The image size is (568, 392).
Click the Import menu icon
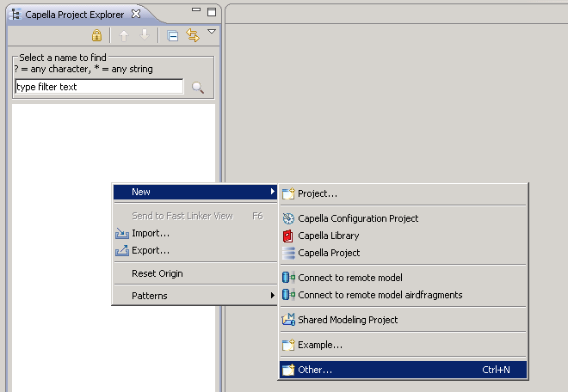tap(122, 234)
